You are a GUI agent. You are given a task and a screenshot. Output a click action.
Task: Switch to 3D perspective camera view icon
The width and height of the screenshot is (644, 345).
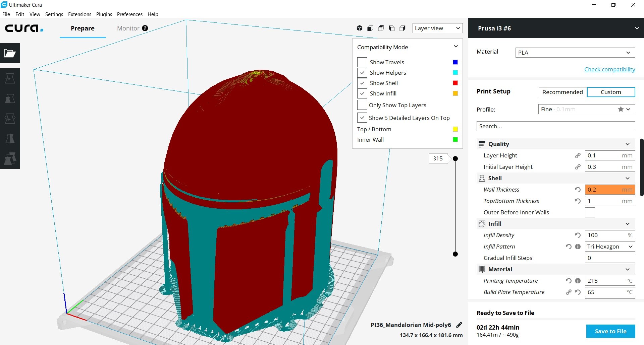tap(360, 28)
